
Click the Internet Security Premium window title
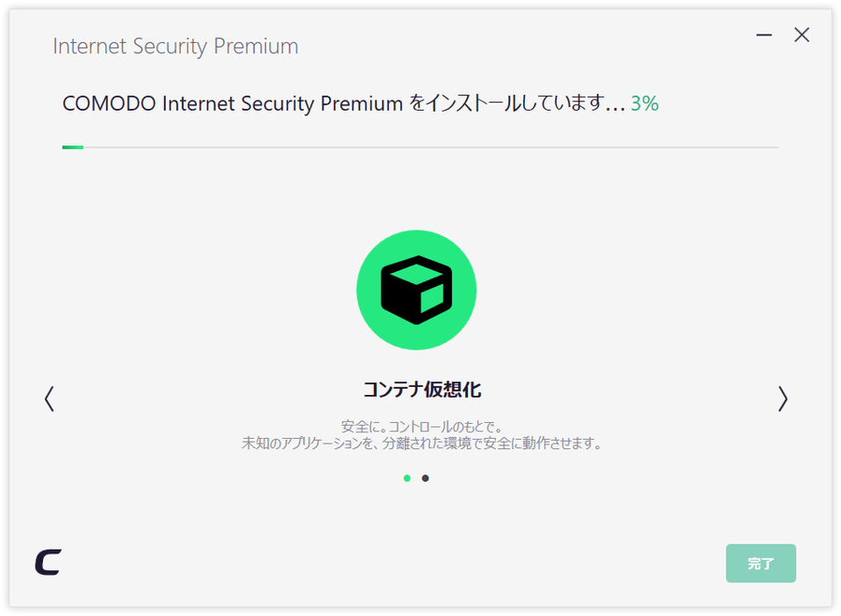coord(175,46)
